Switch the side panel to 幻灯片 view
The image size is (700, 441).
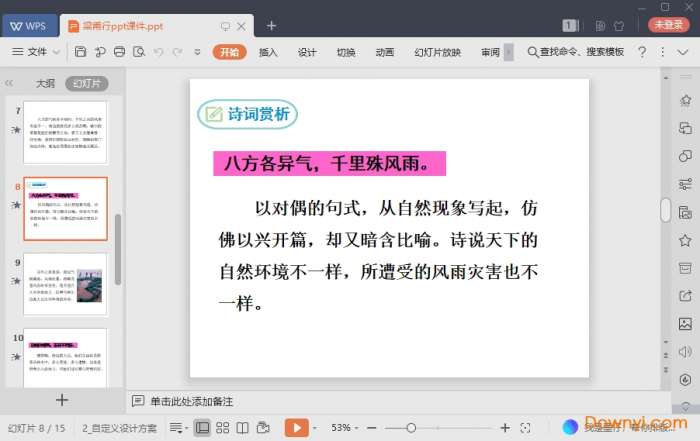pos(87,83)
